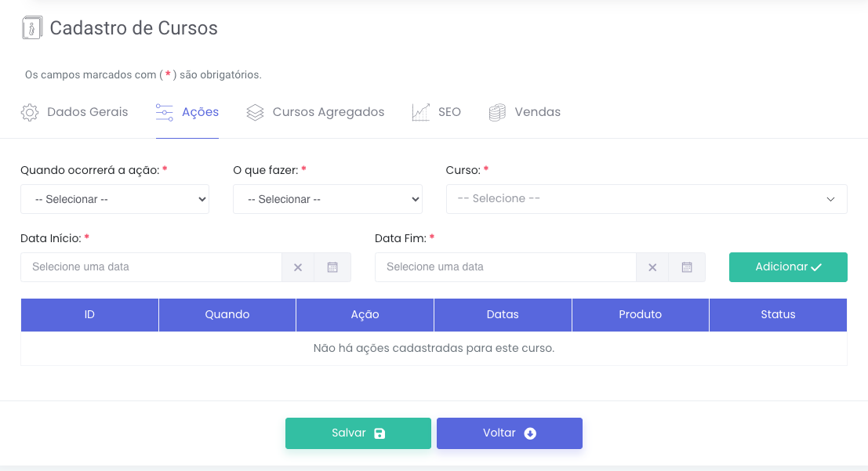Clear the Data Início field with X

298,267
